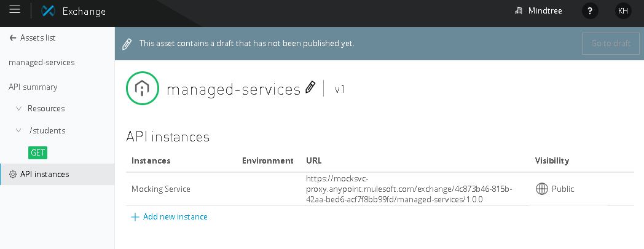Open the KH user profile avatar
644x249 pixels.
(x=623, y=11)
